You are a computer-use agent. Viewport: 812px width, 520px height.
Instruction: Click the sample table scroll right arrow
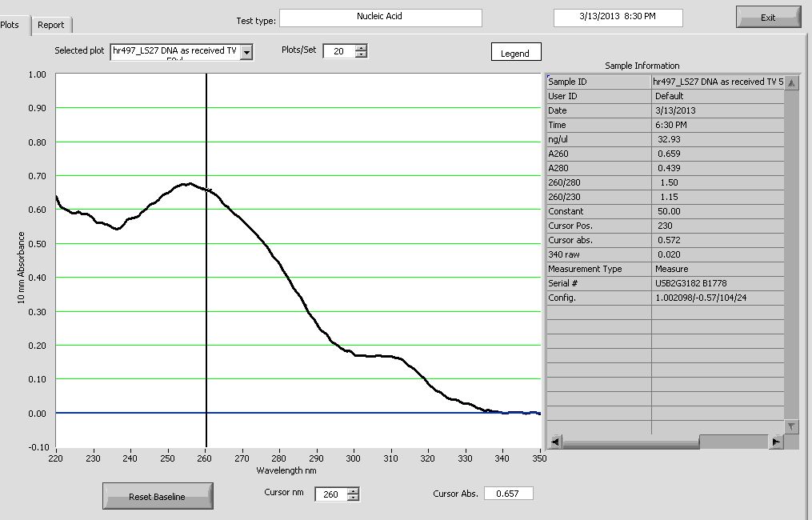click(x=776, y=442)
